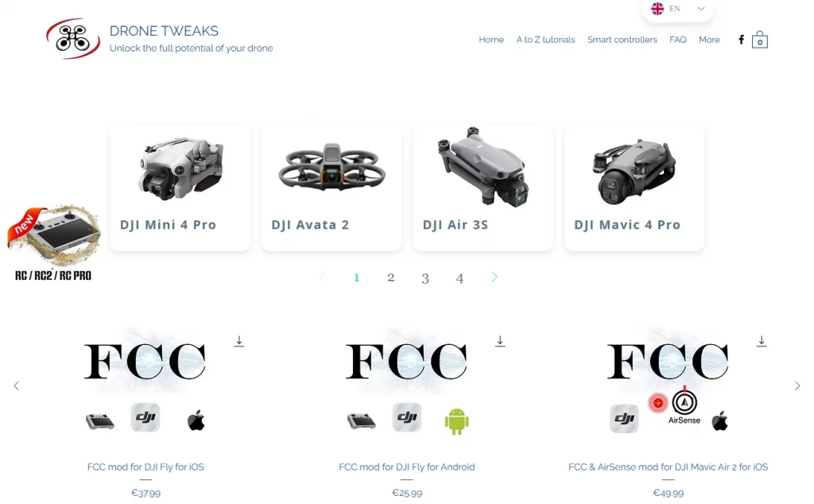
Task: Open Smart controllers menu item
Action: pyautogui.click(x=622, y=40)
